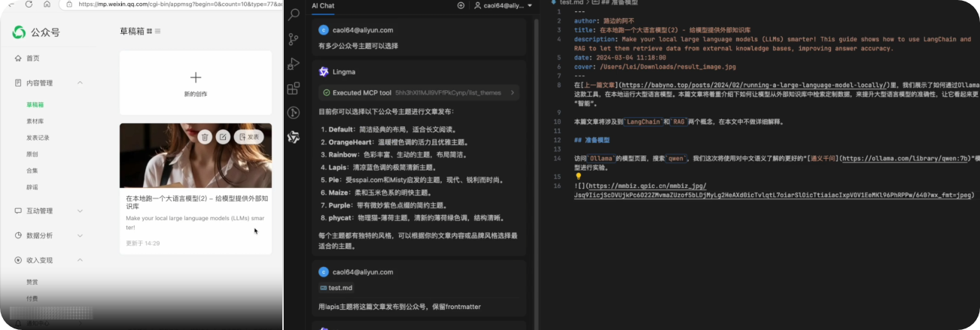Collapse the 内容管理 menu section
980x330 pixels.
pyautogui.click(x=81, y=83)
